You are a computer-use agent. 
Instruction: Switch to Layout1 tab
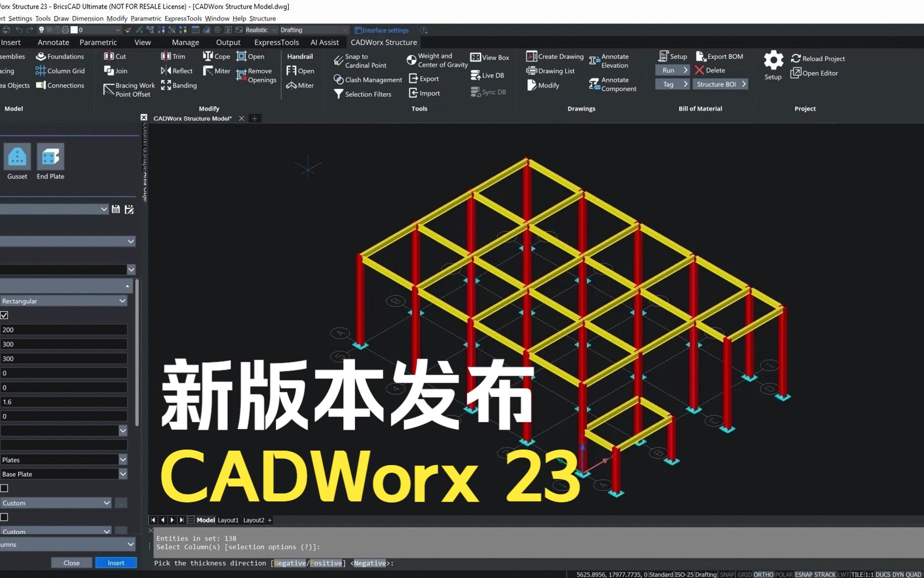click(228, 520)
